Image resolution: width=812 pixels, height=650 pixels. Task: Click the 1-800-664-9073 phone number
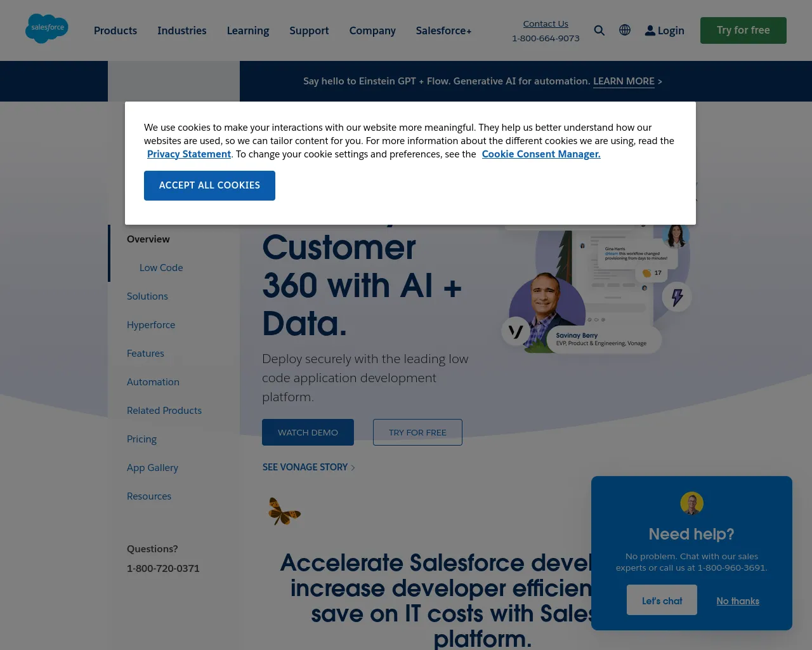coord(546,38)
